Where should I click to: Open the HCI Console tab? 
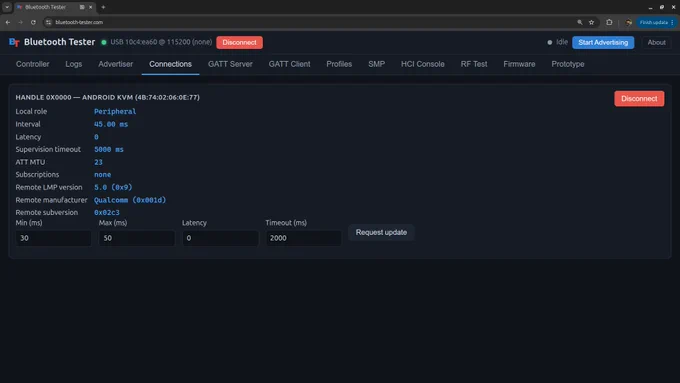(x=422, y=64)
